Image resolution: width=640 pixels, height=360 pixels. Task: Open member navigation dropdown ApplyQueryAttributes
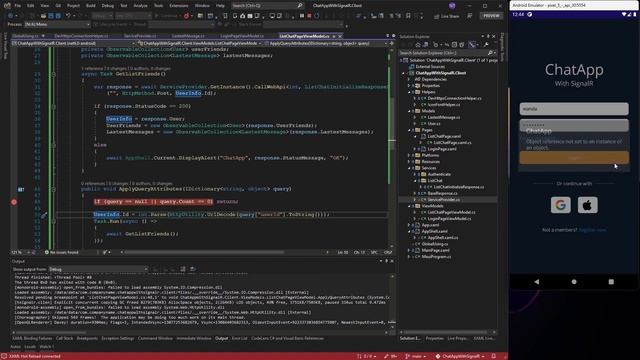pos(326,43)
